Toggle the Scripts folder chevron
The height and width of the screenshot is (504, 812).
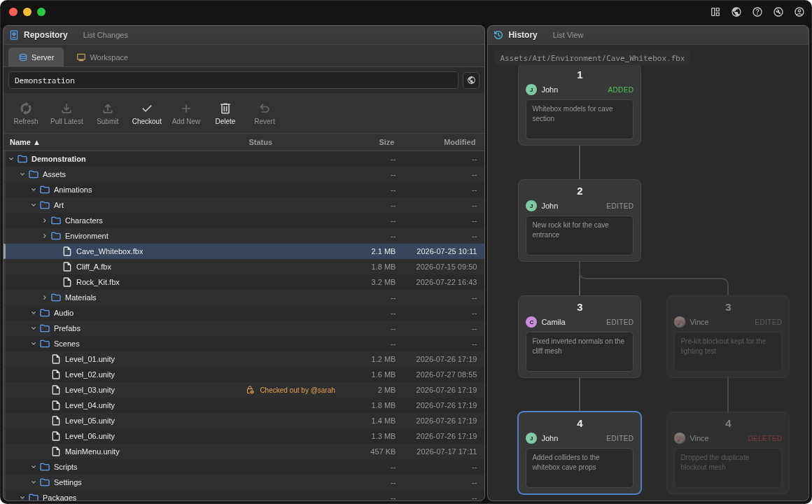tap(34, 467)
